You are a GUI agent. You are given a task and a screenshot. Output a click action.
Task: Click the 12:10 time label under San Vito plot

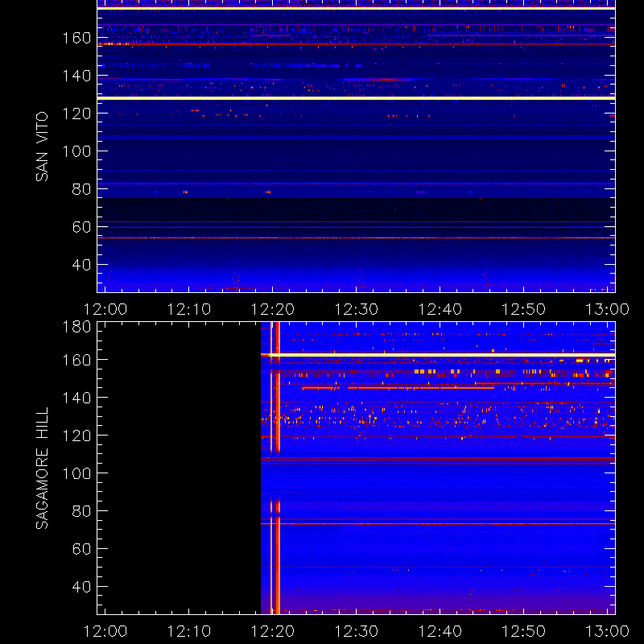point(189,309)
